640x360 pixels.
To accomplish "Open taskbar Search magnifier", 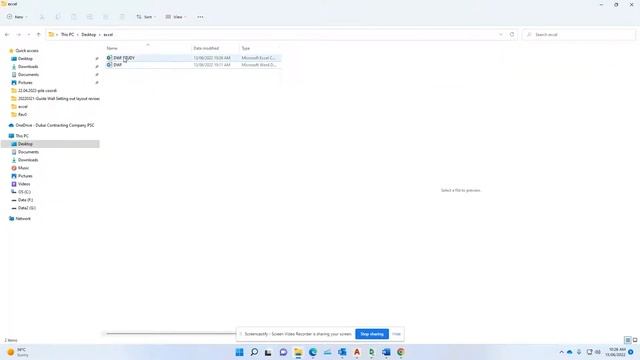I will pyautogui.click(x=254, y=352).
